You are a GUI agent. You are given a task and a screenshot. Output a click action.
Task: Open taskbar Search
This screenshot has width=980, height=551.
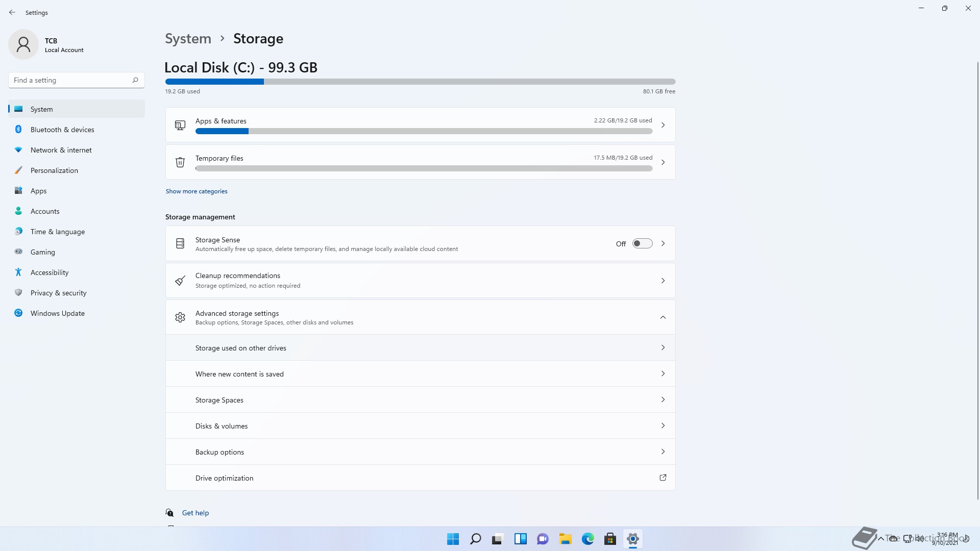[475, 539]
